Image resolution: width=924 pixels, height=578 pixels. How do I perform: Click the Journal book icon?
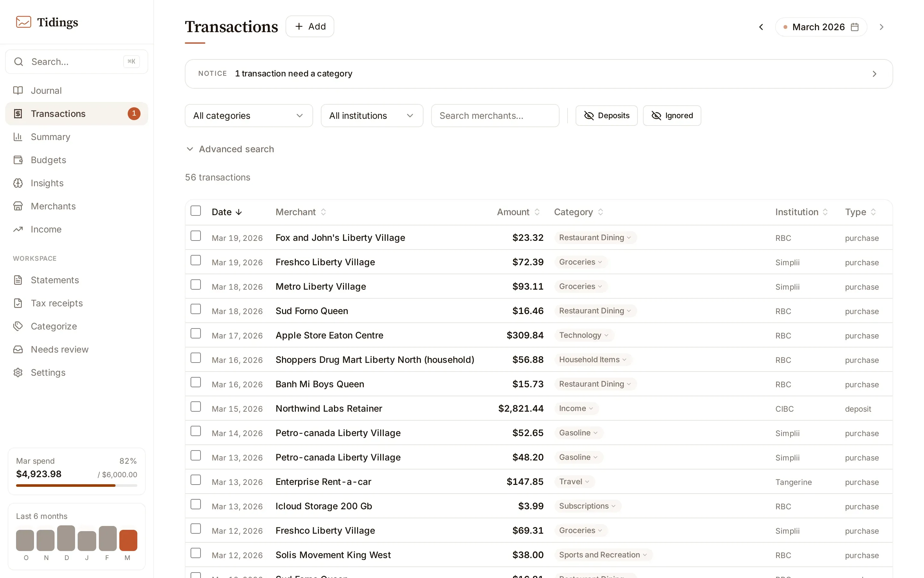18,91
